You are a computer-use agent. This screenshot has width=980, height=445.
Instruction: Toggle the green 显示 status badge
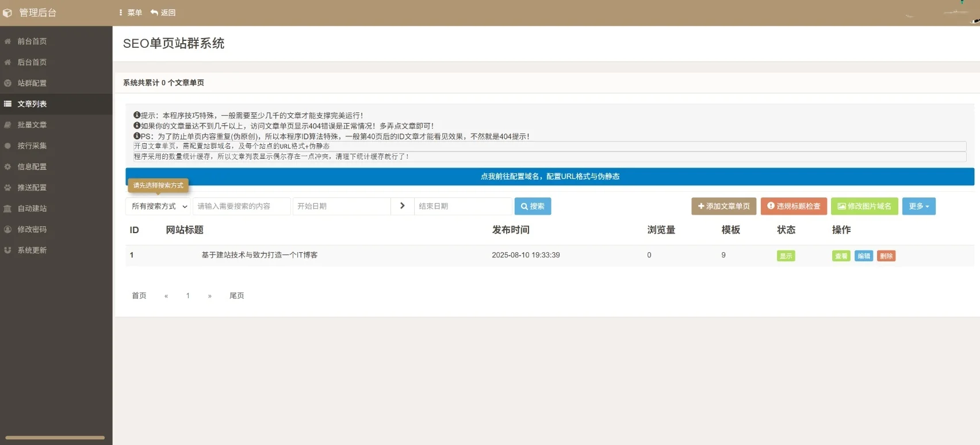tap(786, 256)
